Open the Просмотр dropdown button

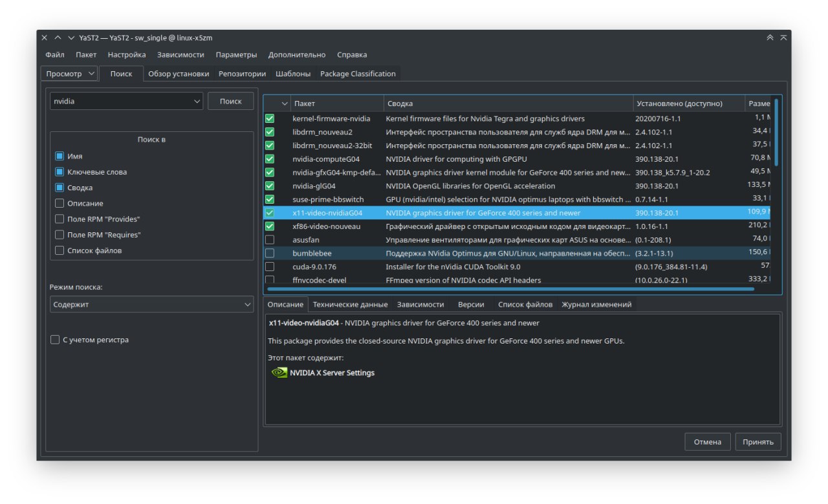coord(69,74)
